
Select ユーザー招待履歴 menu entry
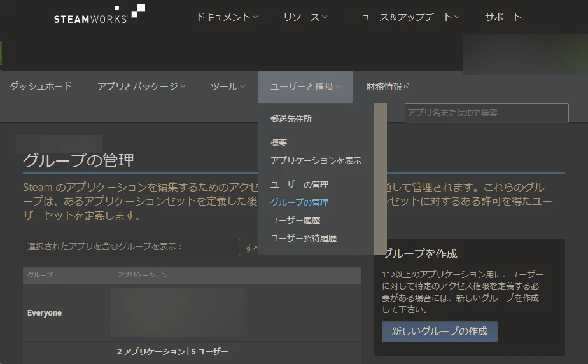(x=304, y=238)
